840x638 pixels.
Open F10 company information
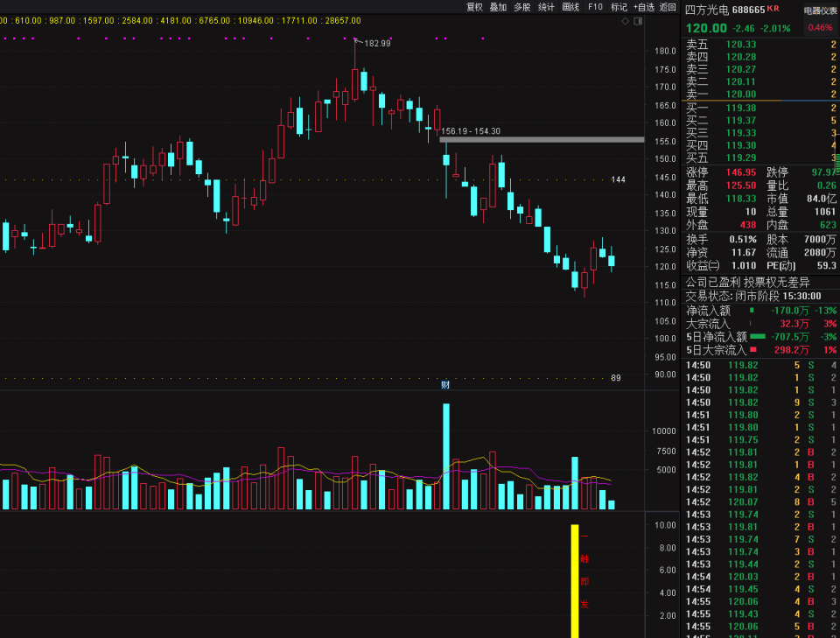595,7
